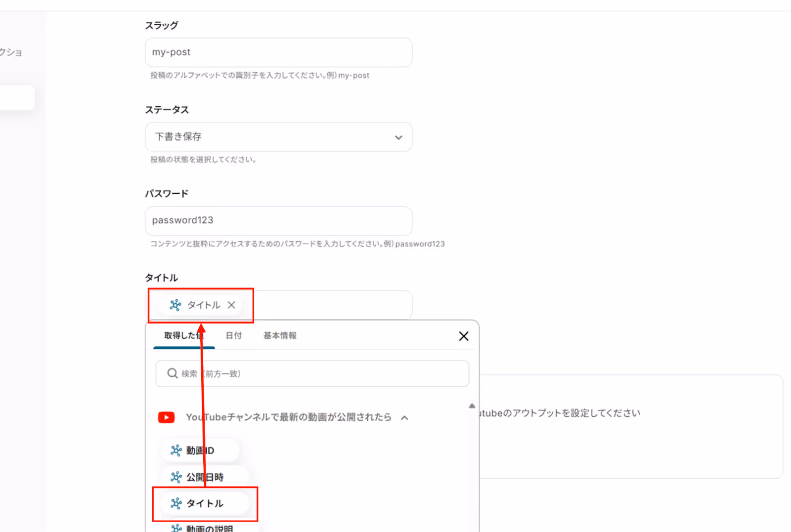The width and height of the screenshot is (791, 532).
Task: Focus the パスワード input field
Action: pyautogui.click(x=279, y=221)
